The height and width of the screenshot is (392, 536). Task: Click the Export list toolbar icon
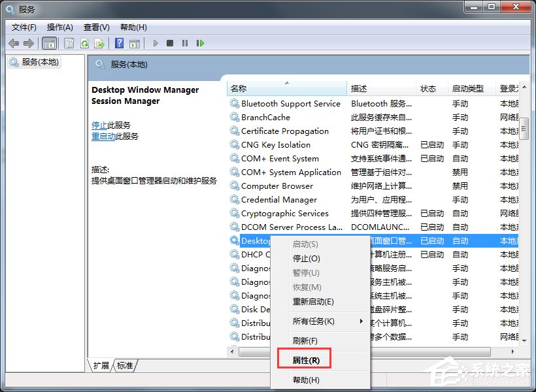[x=99, y=43]
